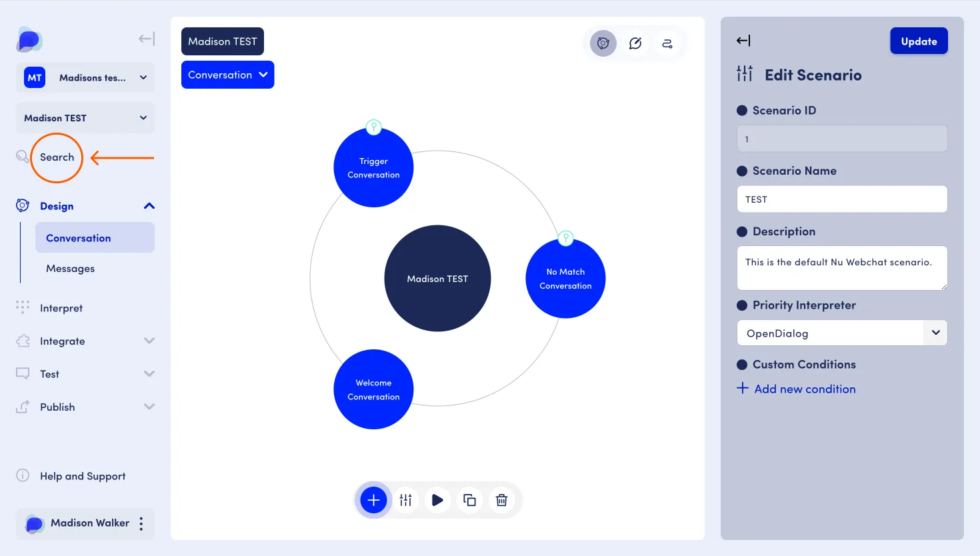Open Search in the sidebar

click(x=57, y=157)
